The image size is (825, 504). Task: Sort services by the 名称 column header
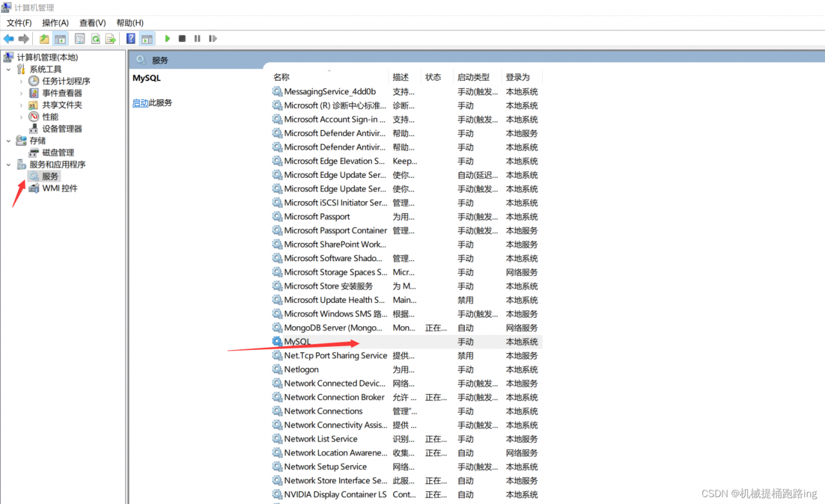pyautogui.click(x=329, y=77)
